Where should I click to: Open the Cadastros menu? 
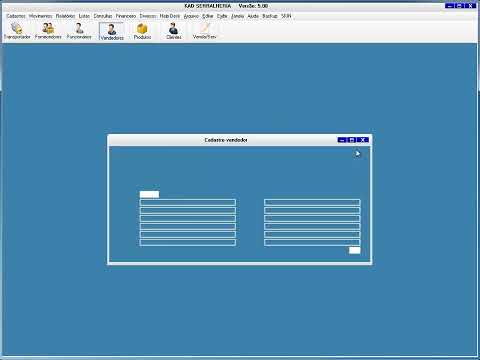tap(16, 16)
